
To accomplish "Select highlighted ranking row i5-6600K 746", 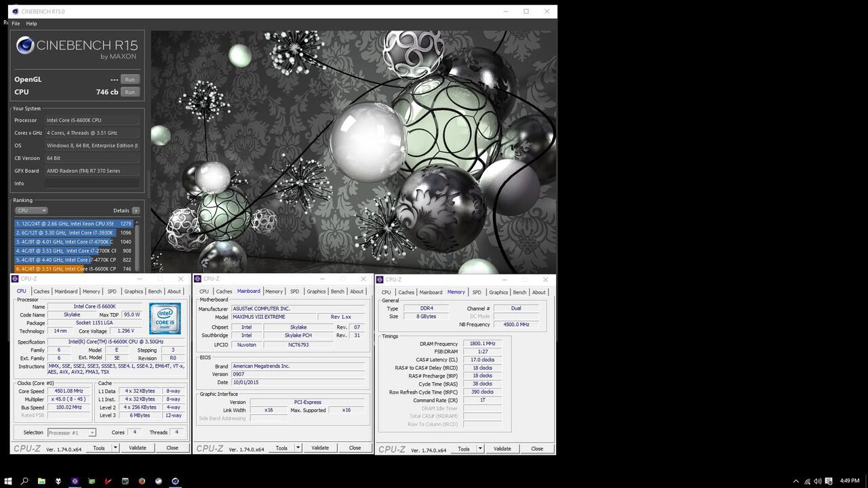I will (x=73, y=268).
